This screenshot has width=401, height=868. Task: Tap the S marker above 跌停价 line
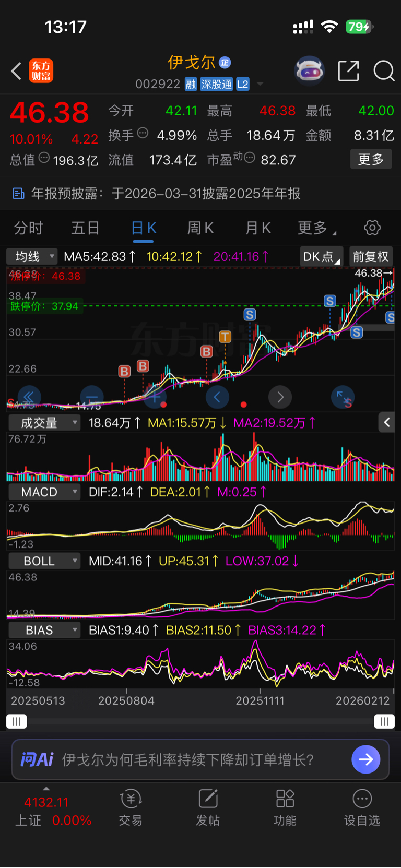(x=329, y=301)
